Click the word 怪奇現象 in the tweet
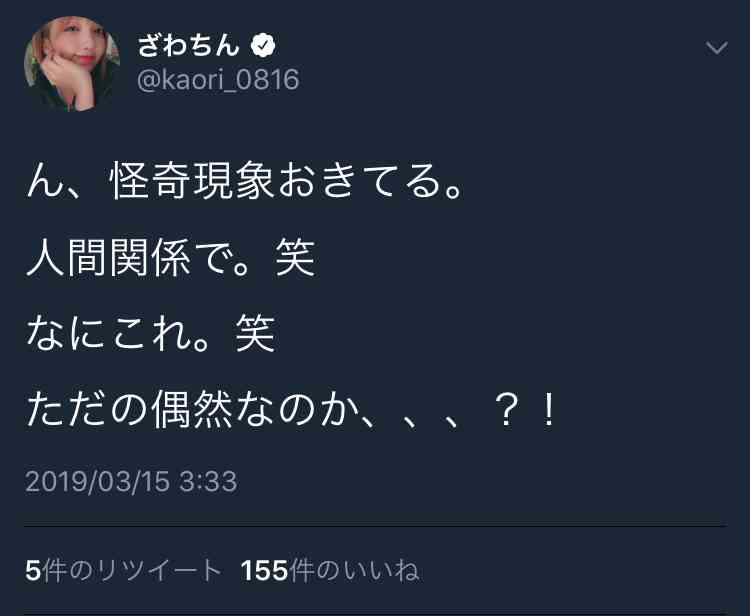The height and width of the screenshot is (616, 750). [x=192, y=181]
